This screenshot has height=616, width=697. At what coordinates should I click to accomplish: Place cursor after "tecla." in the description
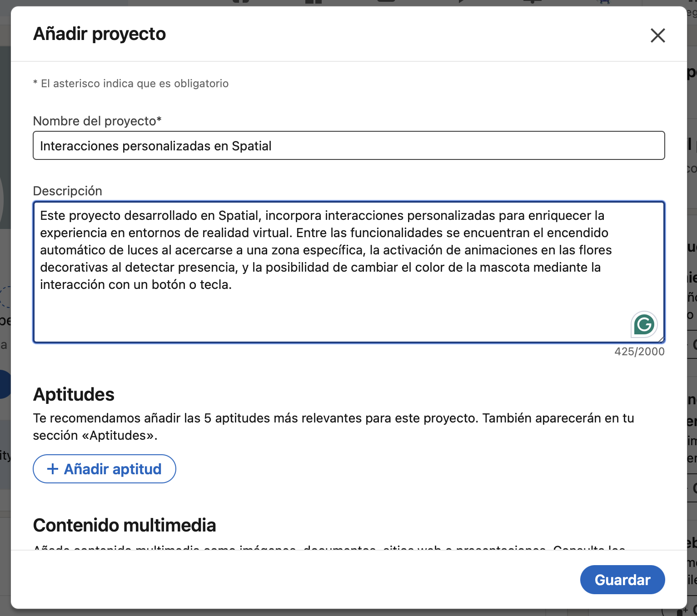(x=233, y=285)
